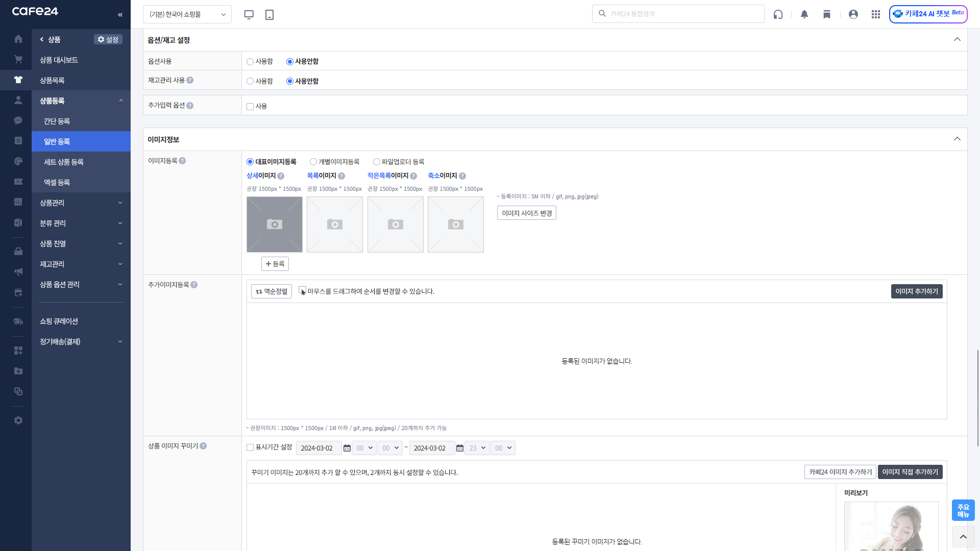
Task: Click the 이미지 사이즈 변경 button
Action: [x=527, y=213]
